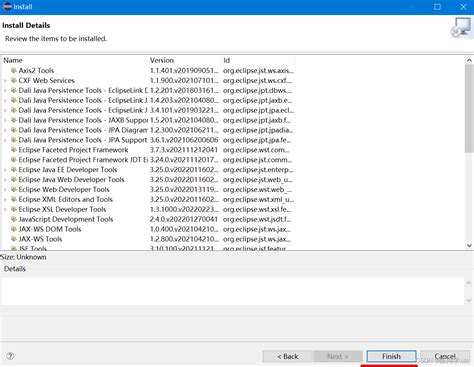Click the down arrow of the list scrollbar

[x=469, y=246]
